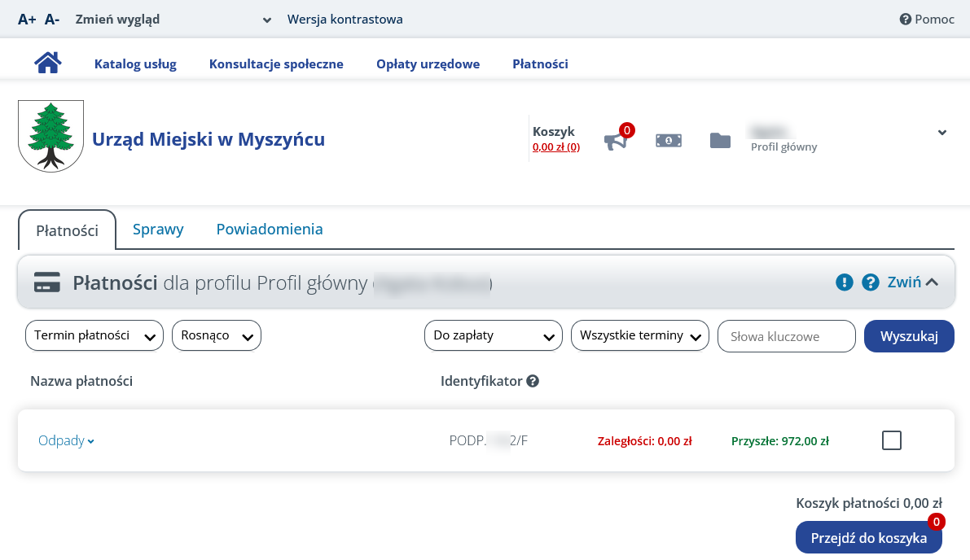Open the Rosnąco order dropdown
The image size is (970, 560).
pos(216,335)
